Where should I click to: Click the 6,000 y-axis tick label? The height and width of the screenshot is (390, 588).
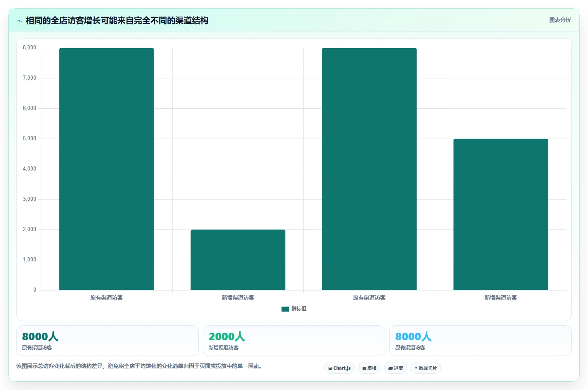click(x=29, y=108)
